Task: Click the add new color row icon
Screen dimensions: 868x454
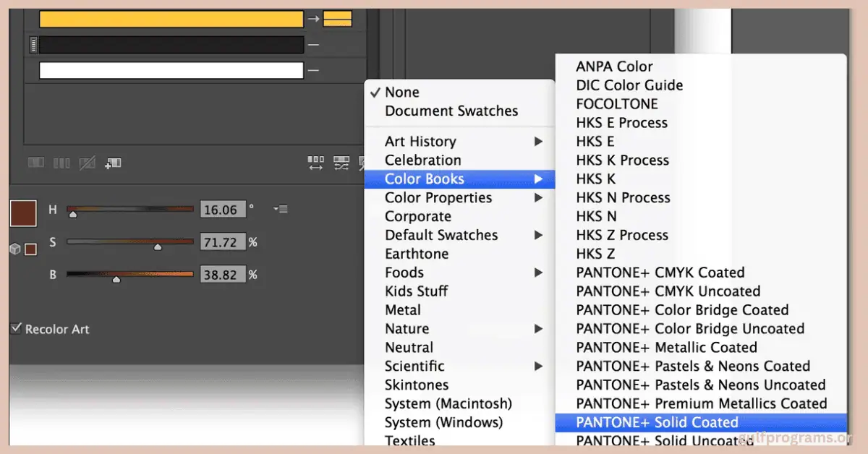Action: click(113, 162)
